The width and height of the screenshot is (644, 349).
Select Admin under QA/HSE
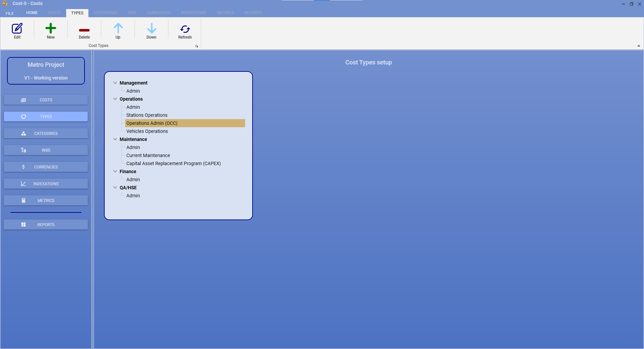click(133, 196)
